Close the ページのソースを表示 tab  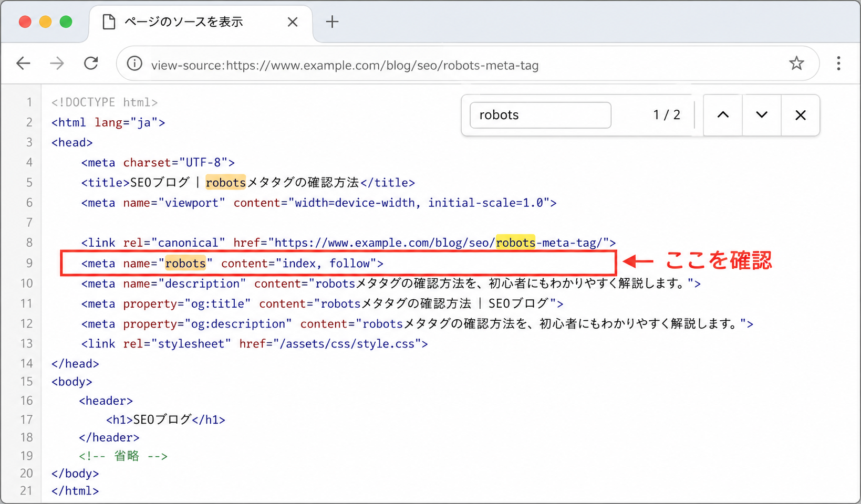click(293, 22)
